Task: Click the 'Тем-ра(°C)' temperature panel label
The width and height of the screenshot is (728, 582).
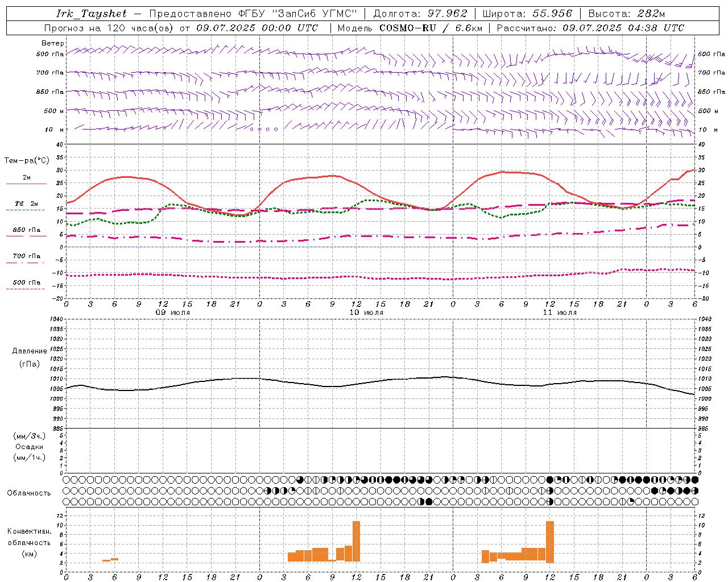Action: 27,161
